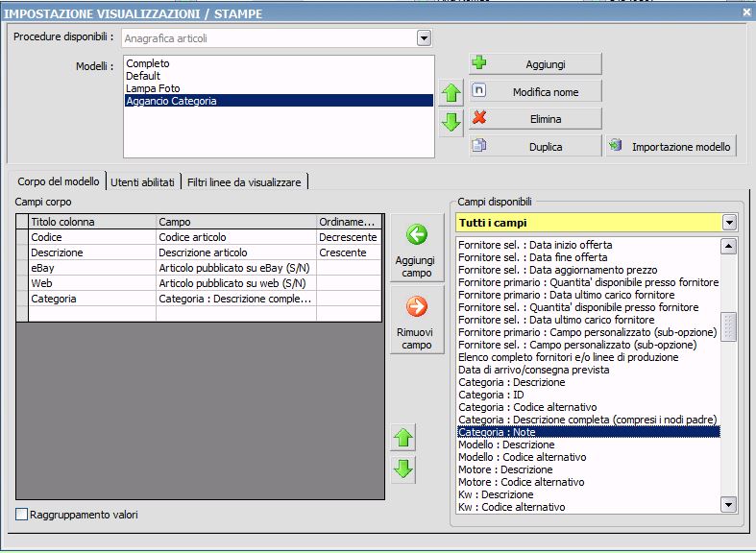Select the Descrizione title cell
Screen dimensions: 756x553
pyautogui.click(x=92, y=252)
